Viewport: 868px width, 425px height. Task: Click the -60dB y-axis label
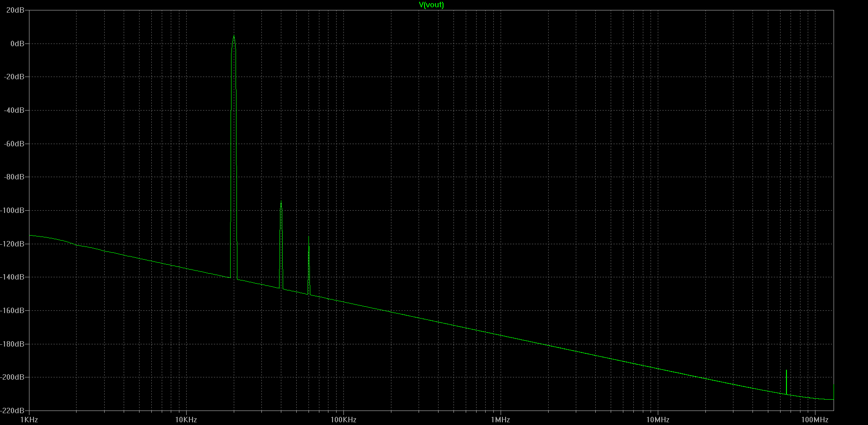pos(14,144)
